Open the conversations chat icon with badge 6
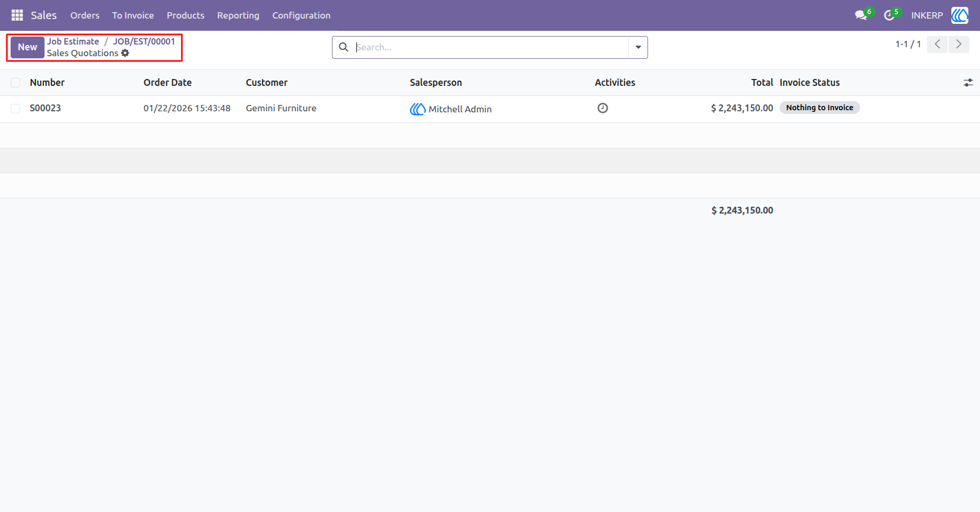 (861, 15)
